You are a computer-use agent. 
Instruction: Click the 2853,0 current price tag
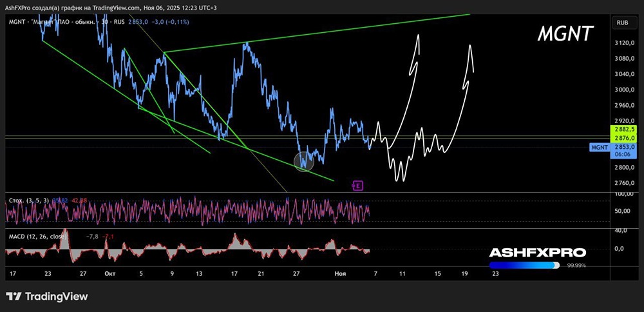624,147
